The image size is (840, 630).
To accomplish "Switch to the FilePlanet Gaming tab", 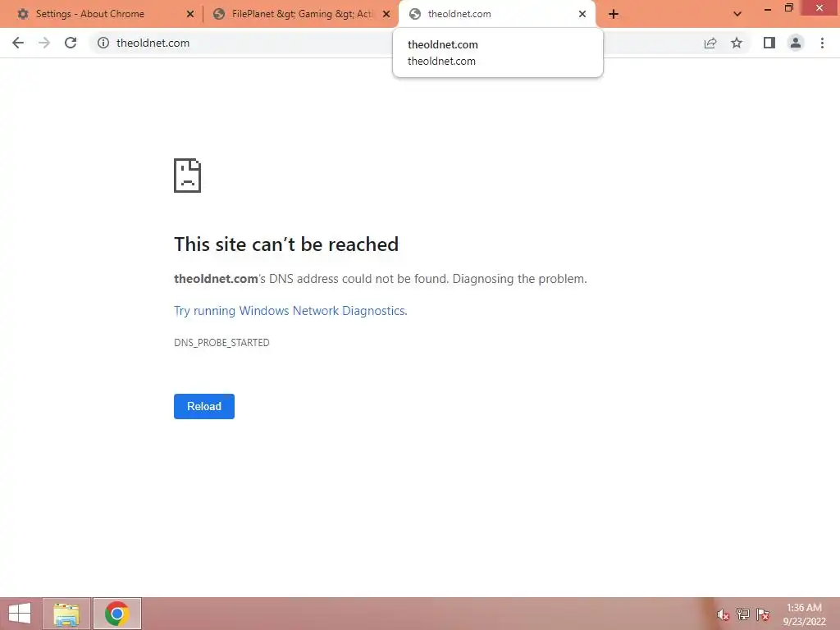I will (x=301, y=14).
